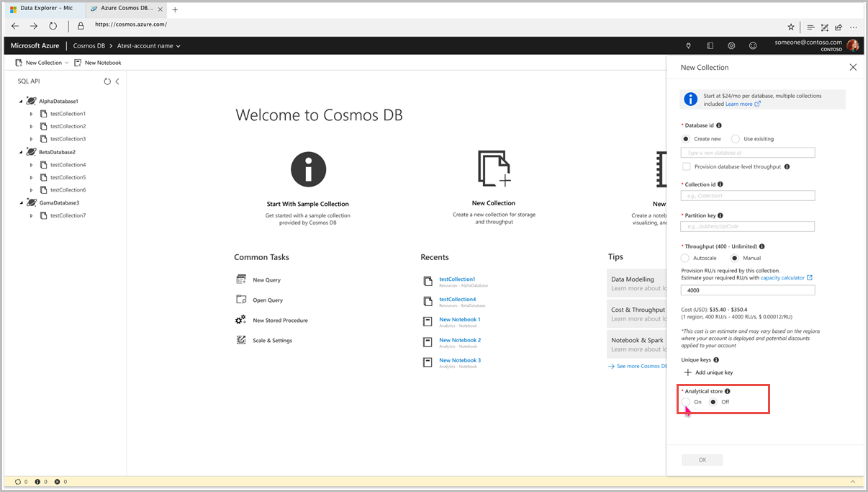Click the New Collection tile icon
This screenshot has height=492, width=868.
[x=494, y=169]
